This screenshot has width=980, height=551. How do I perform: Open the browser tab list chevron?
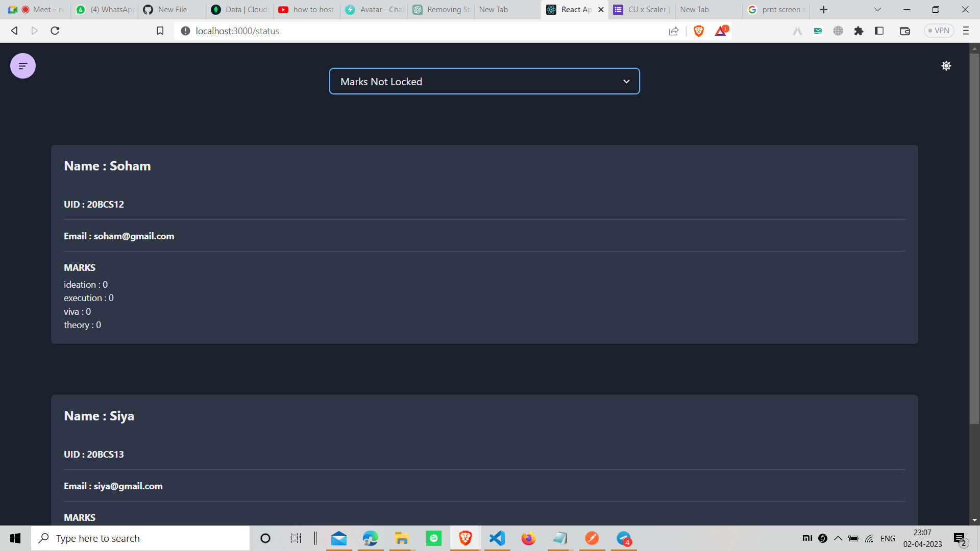[877, 9]
